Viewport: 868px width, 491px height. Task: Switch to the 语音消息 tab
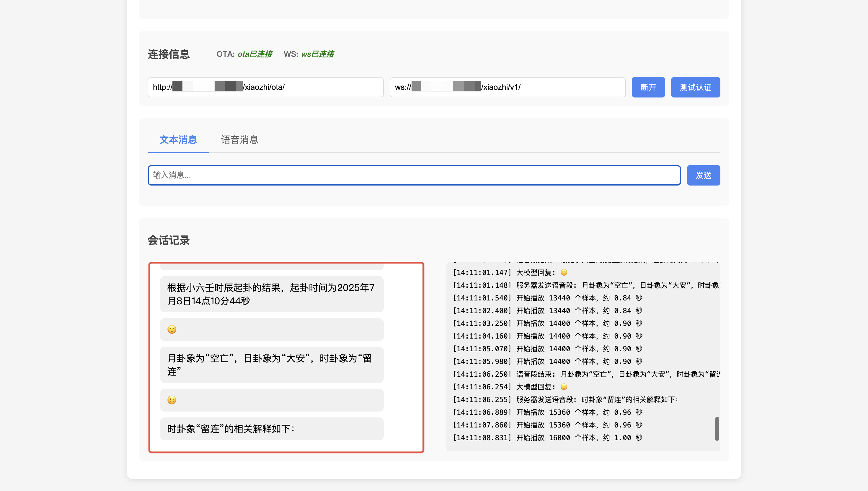point(239,140)
